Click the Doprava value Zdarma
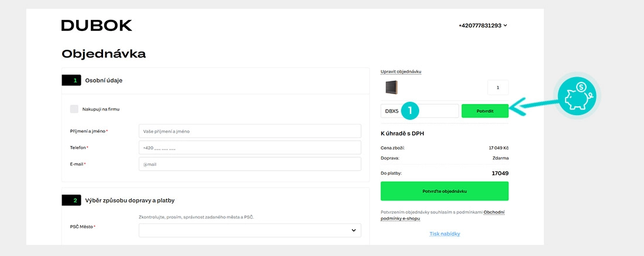Screen dimensions: 644x256 (500, 158)
